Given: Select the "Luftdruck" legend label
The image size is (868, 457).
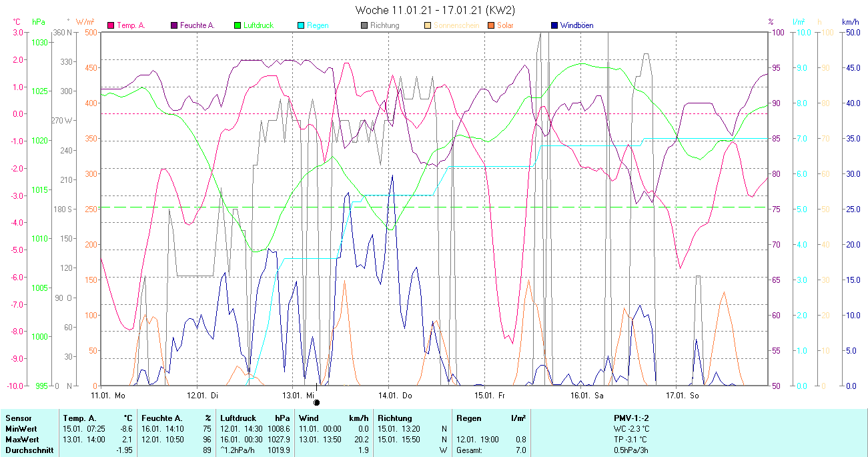Looking at the screenshot, I should [259, 25].
